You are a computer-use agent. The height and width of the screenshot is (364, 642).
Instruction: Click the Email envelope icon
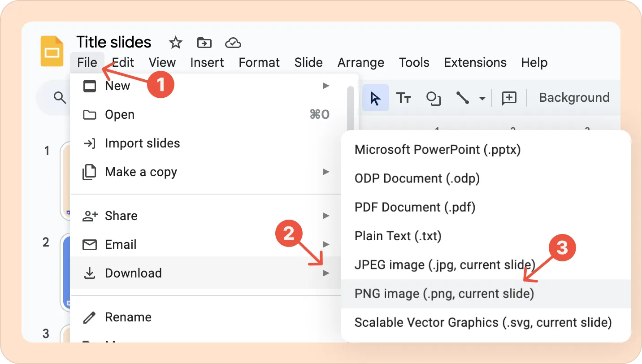pyautogui.click(x=90, y=245)
